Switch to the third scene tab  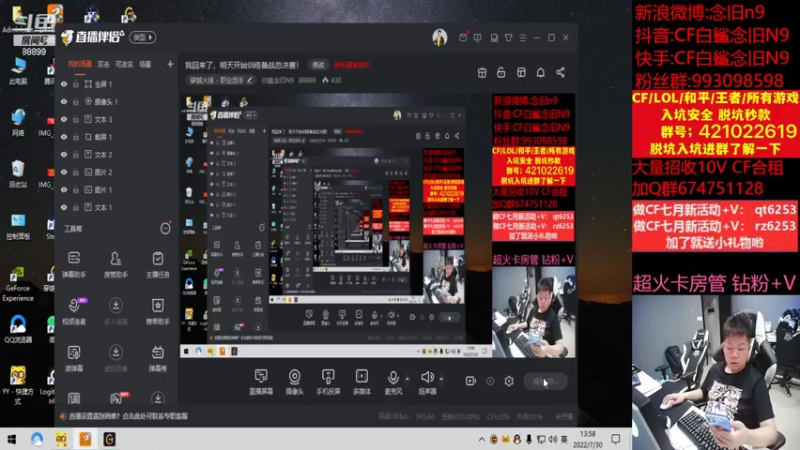tap(124, 64)
